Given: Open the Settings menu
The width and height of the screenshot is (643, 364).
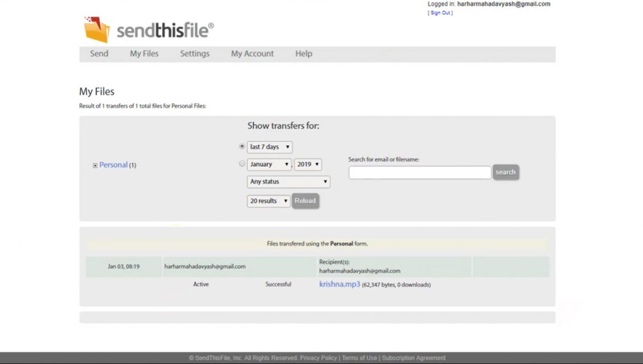Looking at the screenshot, I should [x=195, y=53].
